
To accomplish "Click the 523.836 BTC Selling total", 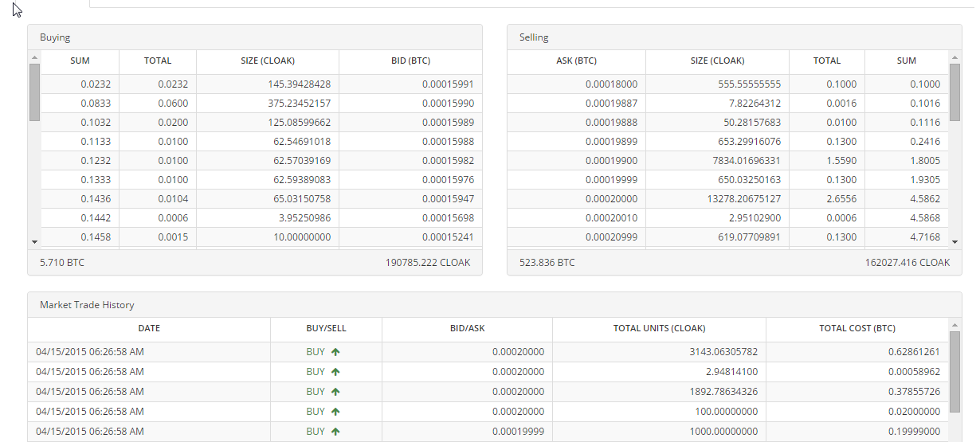I will (x=547, y=262).
